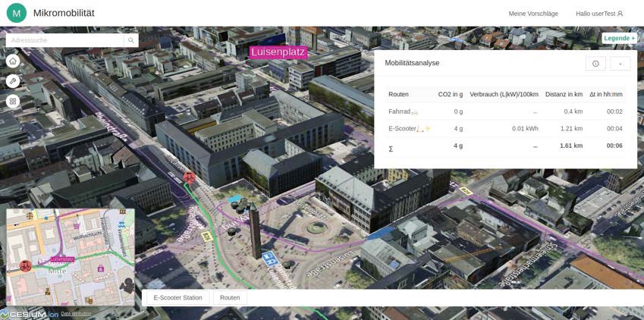The width and height of the screenshot is (644, 320).
Task: Select the Fahrrad route row
Action: 505,111
